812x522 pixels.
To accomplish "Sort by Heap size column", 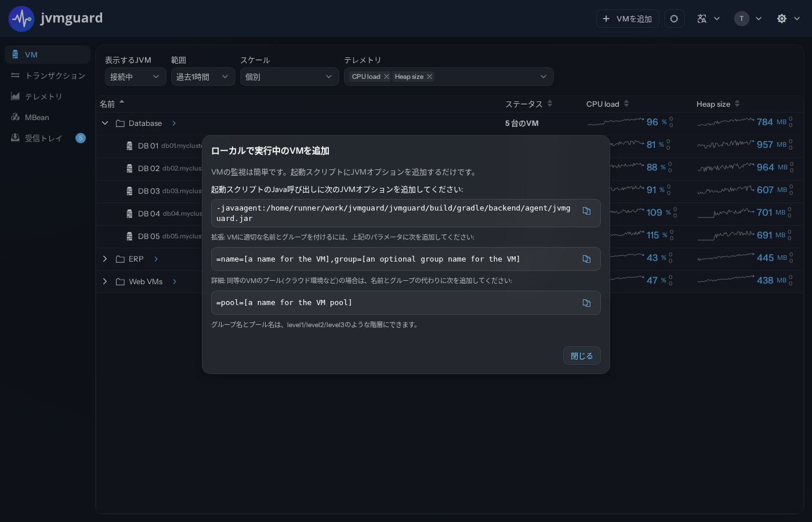I will pos(718,104).
